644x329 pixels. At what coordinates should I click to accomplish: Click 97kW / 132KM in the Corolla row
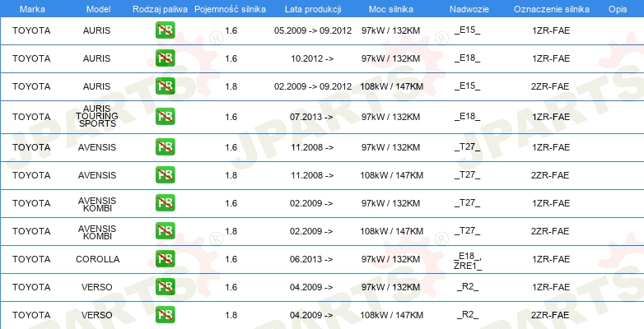[391, 259]
